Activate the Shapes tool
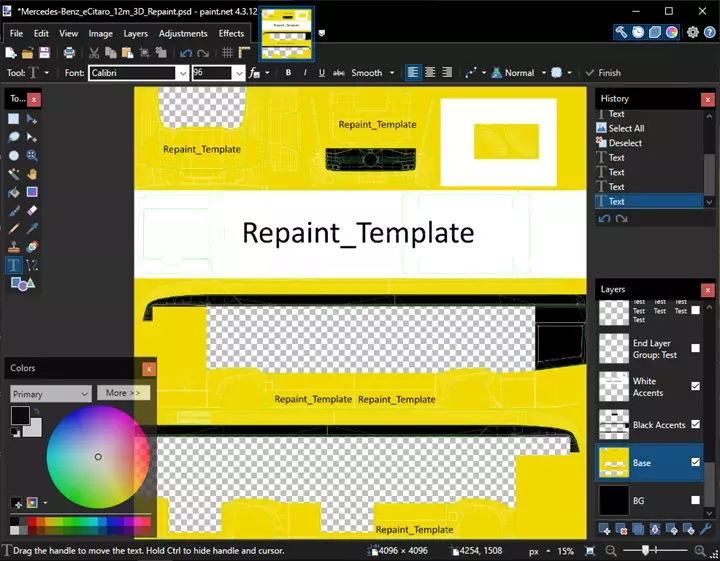The image size is (720, 561). [x=22, y=284]
